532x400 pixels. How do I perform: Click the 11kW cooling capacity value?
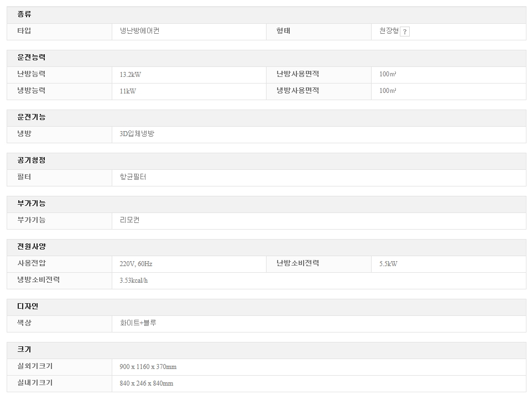click(128, 91)
